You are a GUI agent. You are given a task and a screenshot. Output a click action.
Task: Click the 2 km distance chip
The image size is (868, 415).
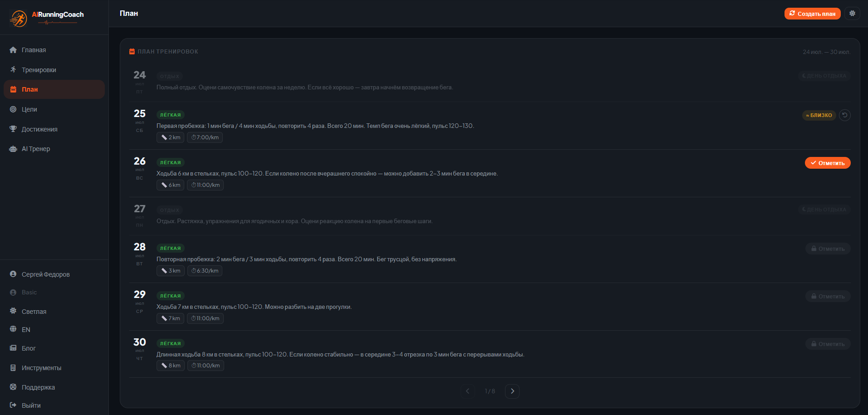click(x=171, y=137)
